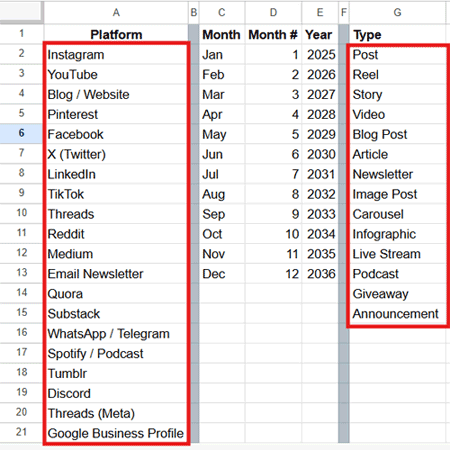Select the Podcast type cell
450x450 pixels.
point(397,273)
